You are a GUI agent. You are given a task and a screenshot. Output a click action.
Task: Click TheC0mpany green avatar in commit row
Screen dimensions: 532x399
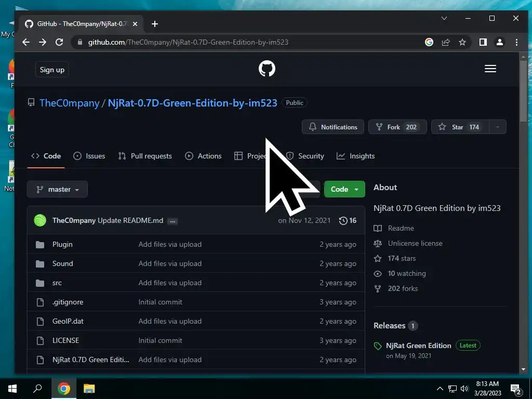(x=40, y=220)
